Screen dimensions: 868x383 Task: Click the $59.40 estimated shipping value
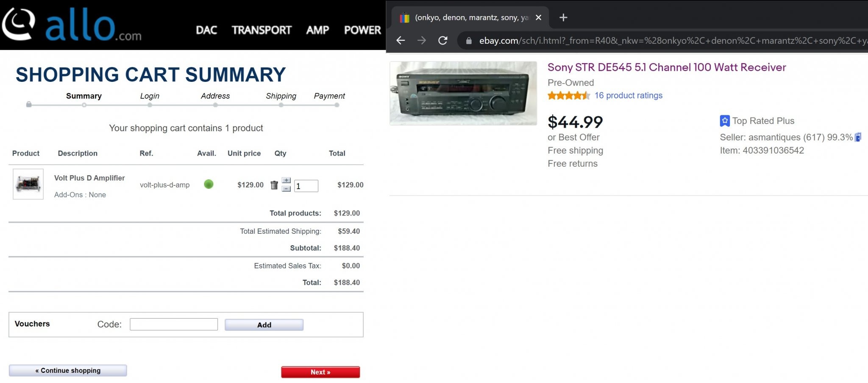(349, 231)
